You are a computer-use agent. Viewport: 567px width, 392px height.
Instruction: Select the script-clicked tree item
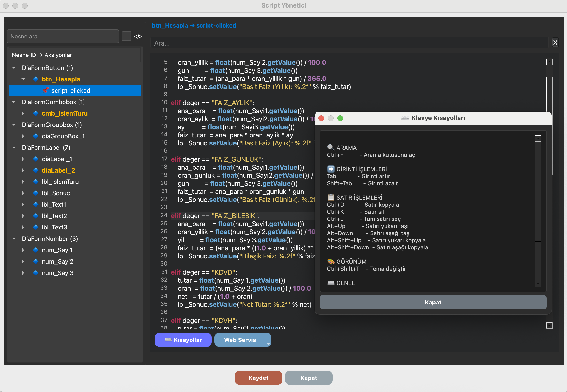pos(71,91)
